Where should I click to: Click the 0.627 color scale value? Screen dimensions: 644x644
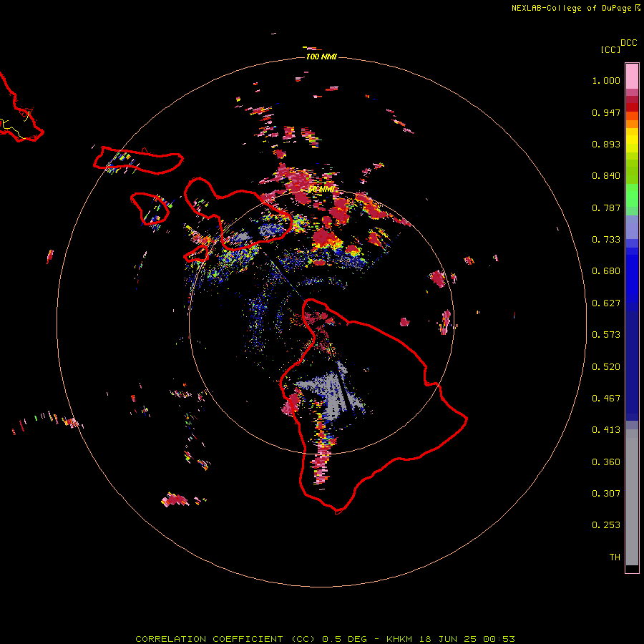tap(606, 303)
